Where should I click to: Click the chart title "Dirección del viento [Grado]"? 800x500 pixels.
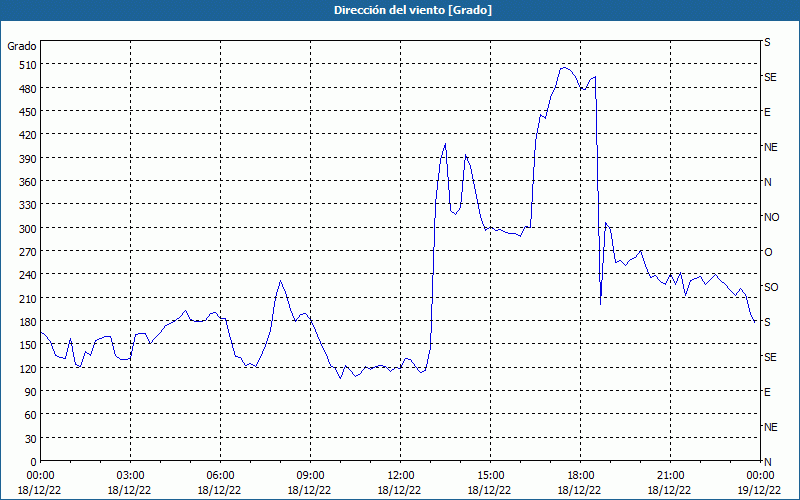413,10
